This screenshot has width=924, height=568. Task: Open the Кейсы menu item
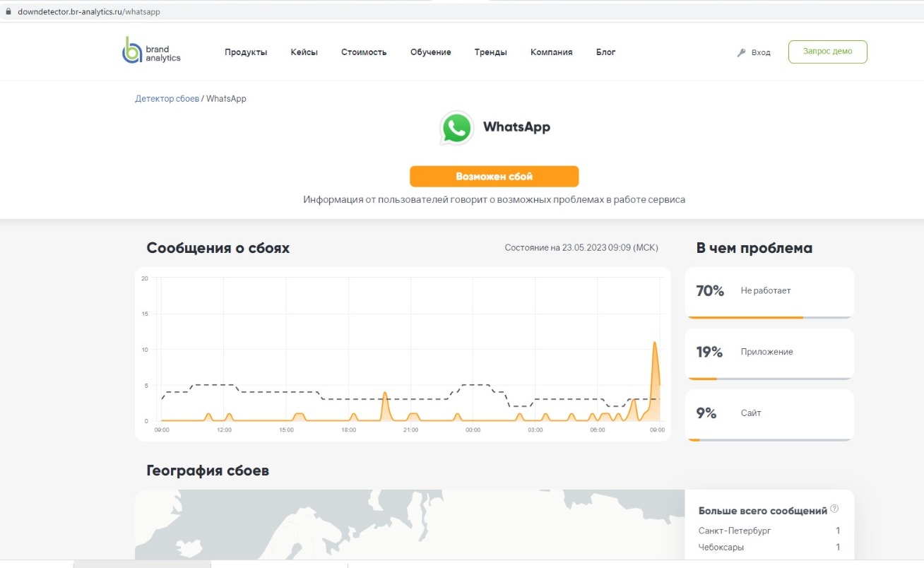coord(304,52)
